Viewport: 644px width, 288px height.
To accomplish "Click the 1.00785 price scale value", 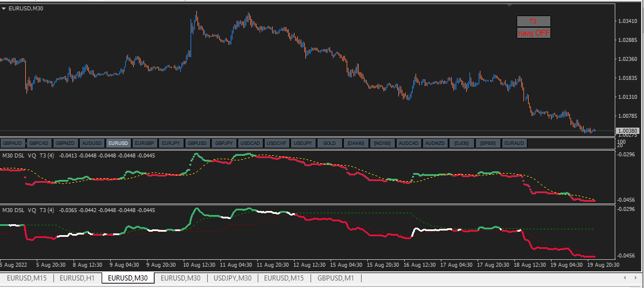I will [x=627, y=116].
